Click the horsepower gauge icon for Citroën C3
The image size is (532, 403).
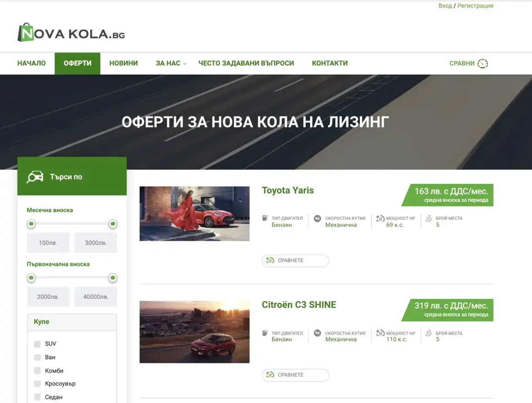pyautogui.click(x=380, y=333)
